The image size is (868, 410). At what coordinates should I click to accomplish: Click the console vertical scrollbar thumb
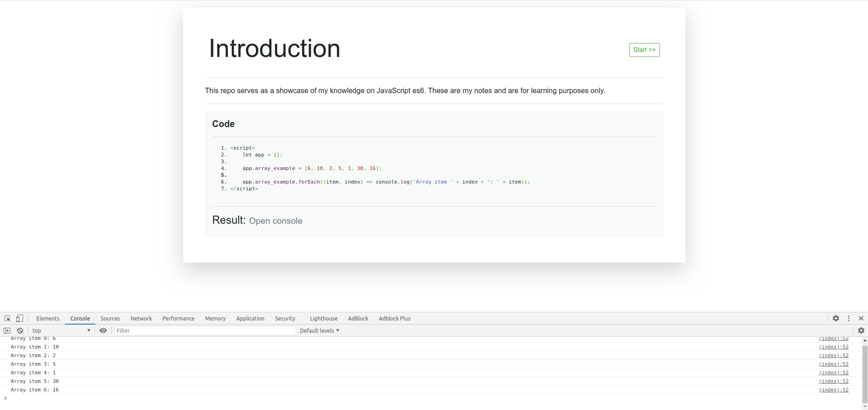point(865,374)
